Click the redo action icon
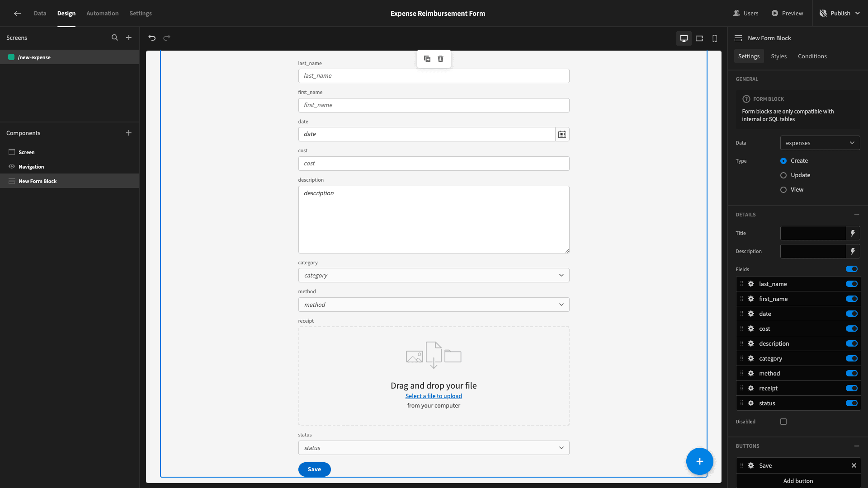868x488 pixels. tap(166, 38)
